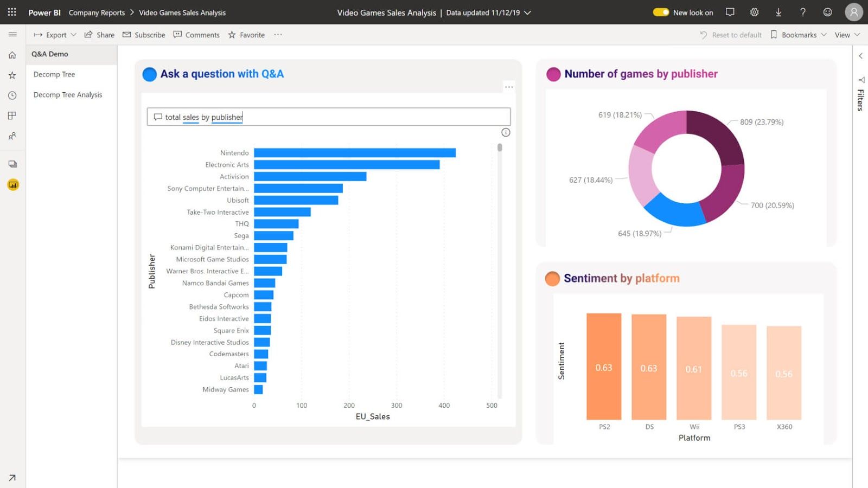Toggle the New look on switch
The width and height of the screenshot is (868, 488).
coord(661,12)
